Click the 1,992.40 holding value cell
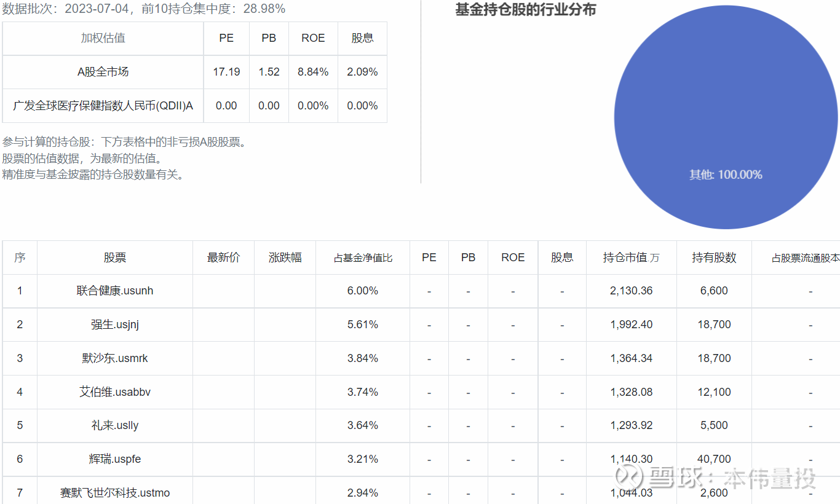 (632, 325)
